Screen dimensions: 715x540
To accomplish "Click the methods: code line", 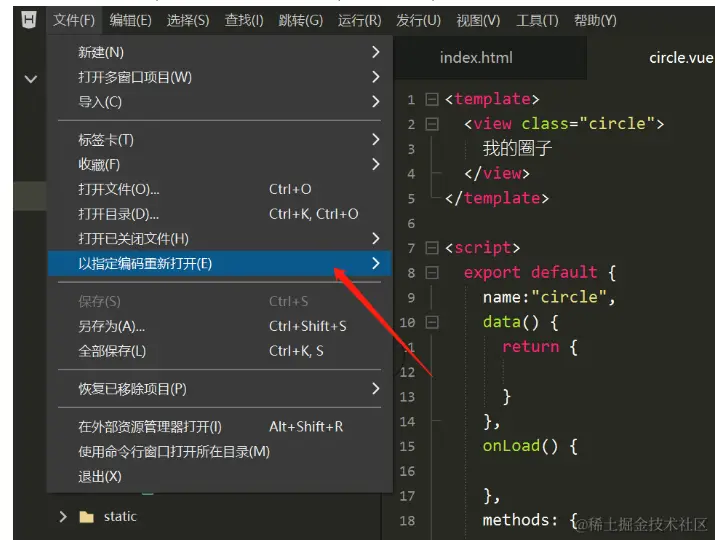I will (530, 520).
